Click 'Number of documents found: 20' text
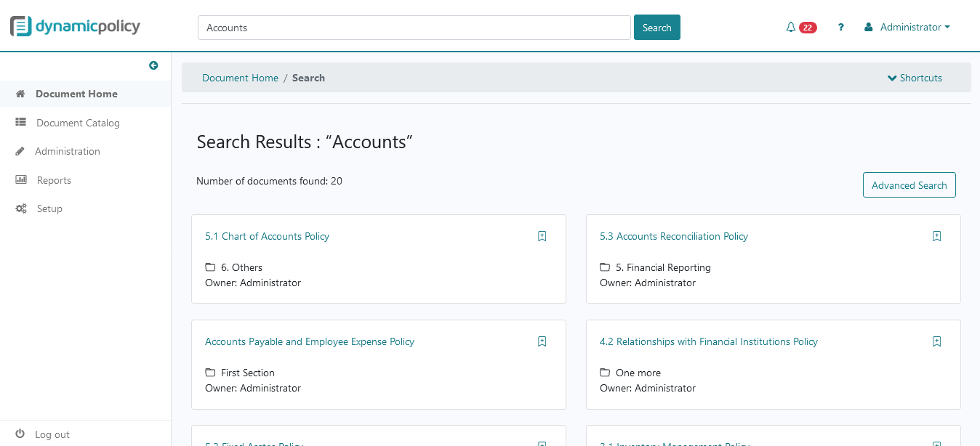 coord(269,181)
